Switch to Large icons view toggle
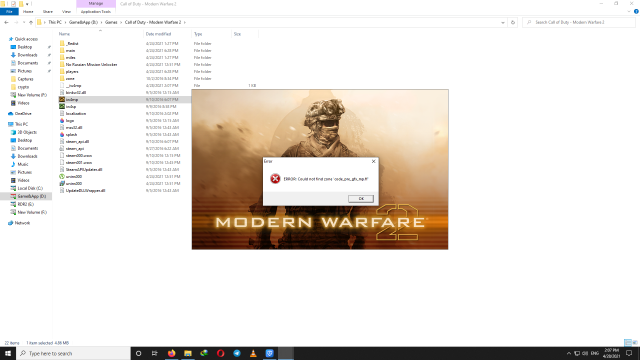The image size is (640, 360). click(635, 342)
